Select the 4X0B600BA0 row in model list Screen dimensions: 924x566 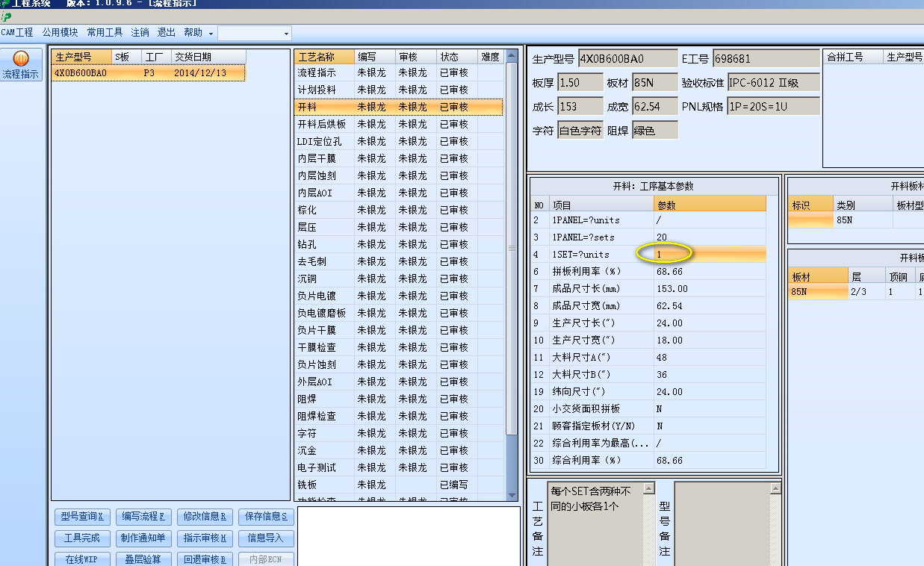149,73
